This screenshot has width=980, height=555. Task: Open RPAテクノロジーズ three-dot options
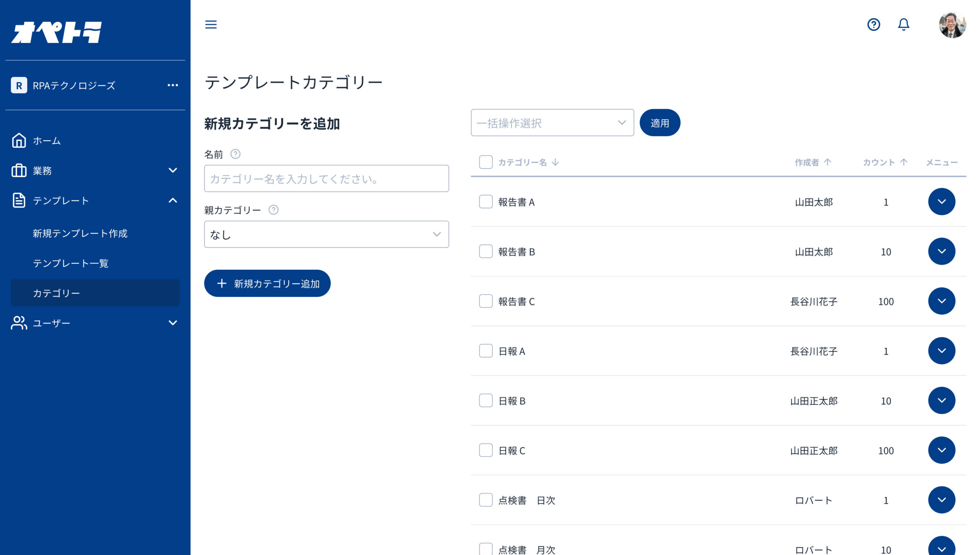point(173,85)
